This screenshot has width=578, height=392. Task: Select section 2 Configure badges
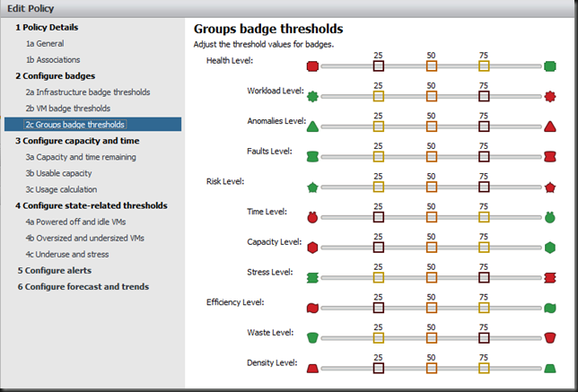click(x=56, y=76)
